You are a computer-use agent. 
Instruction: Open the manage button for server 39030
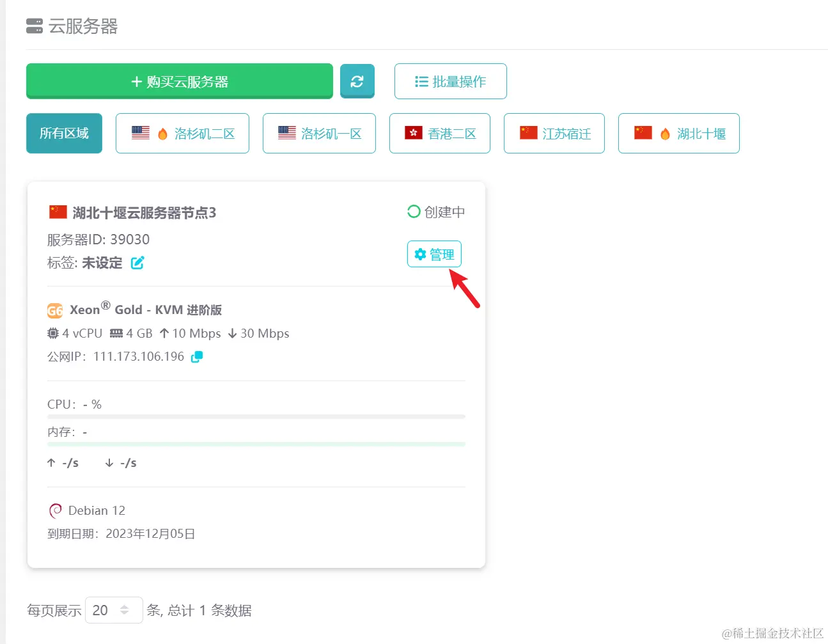(434, 254)
